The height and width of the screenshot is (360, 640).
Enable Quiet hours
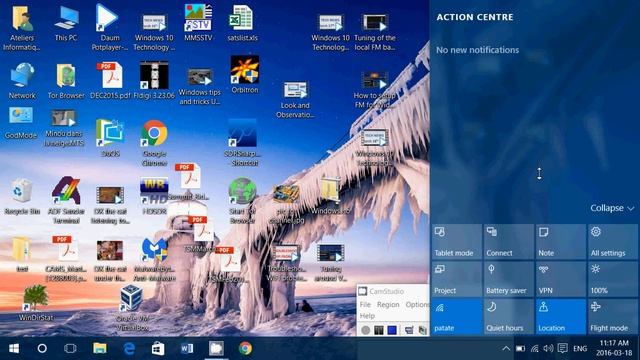coord(508,317)
